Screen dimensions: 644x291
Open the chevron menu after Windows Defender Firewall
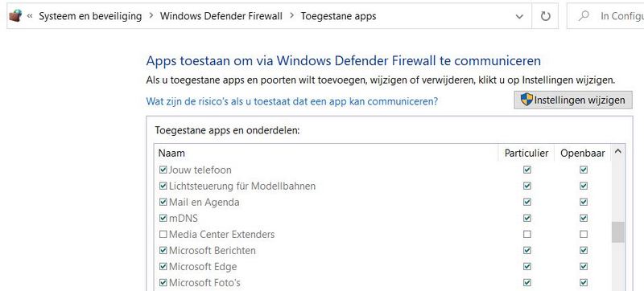pos(291,16)
